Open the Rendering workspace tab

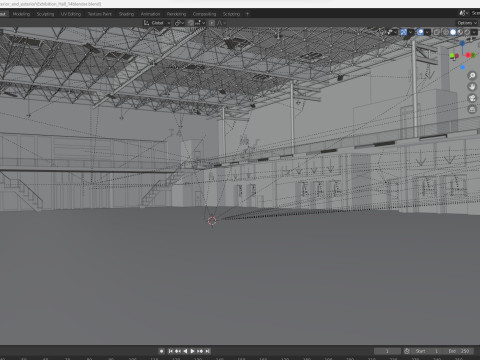coord(176,14)
